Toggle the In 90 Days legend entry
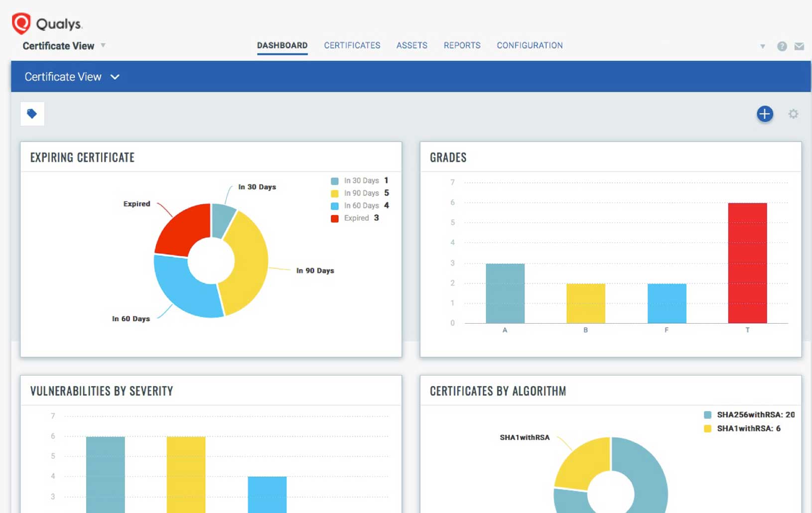This screenshot has height=513, width=812. click(362, 193)
